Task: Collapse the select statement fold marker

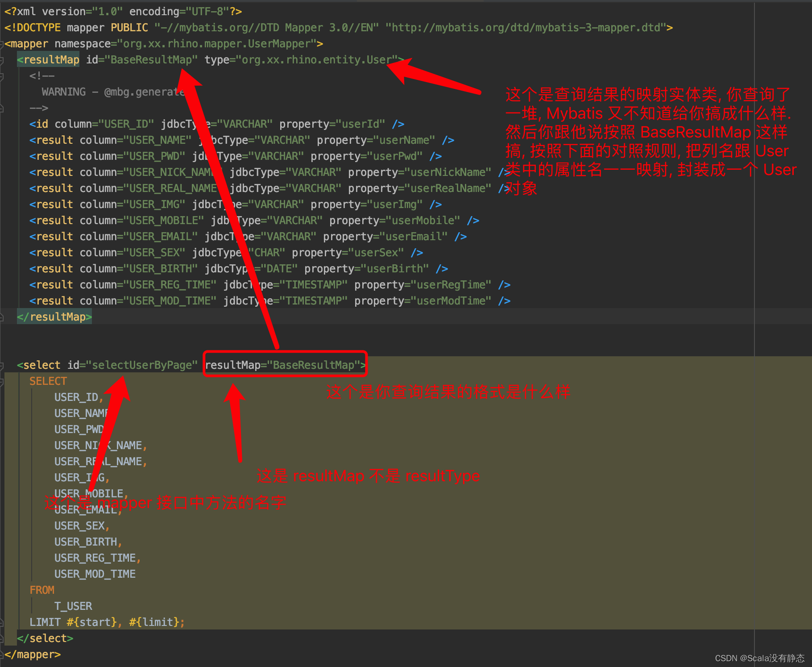Action: coord(2,366)
